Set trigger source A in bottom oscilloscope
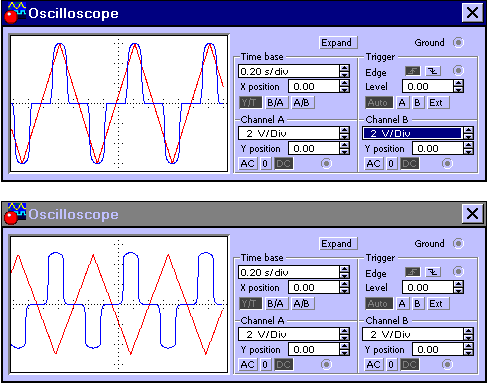This screenshot has height=385, width=489. tap(403, 304)
